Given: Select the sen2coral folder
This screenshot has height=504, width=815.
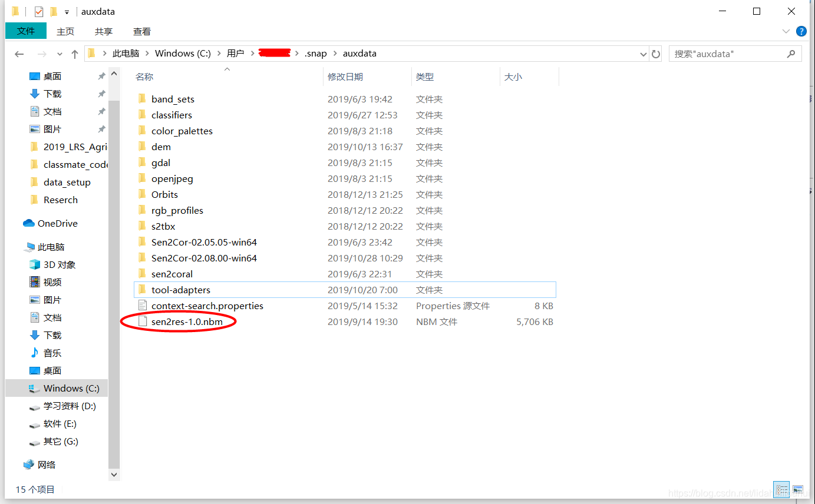Looking at the screenshot, I should click(172, 274).
